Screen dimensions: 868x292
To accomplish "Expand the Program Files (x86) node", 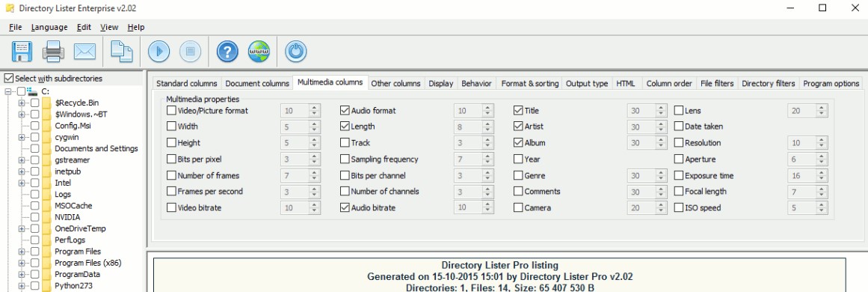I will (x=21, y=263).
